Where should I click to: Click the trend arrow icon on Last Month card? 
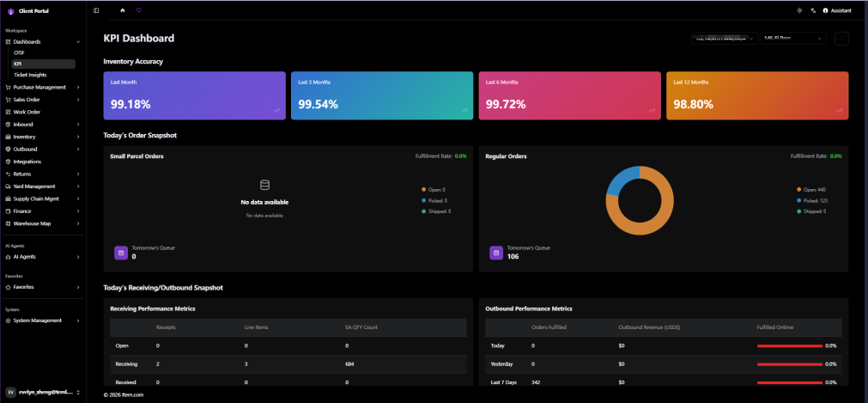(276, 110)
